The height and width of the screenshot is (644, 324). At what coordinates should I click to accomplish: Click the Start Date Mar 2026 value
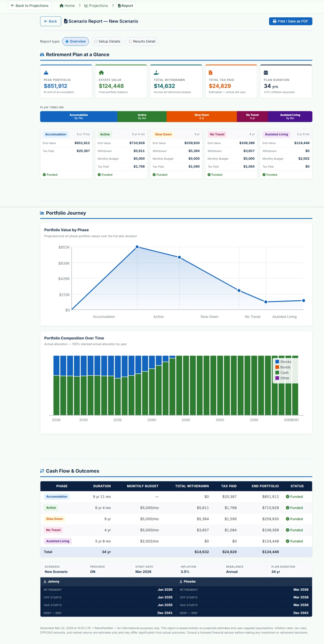tap(143, 572)
